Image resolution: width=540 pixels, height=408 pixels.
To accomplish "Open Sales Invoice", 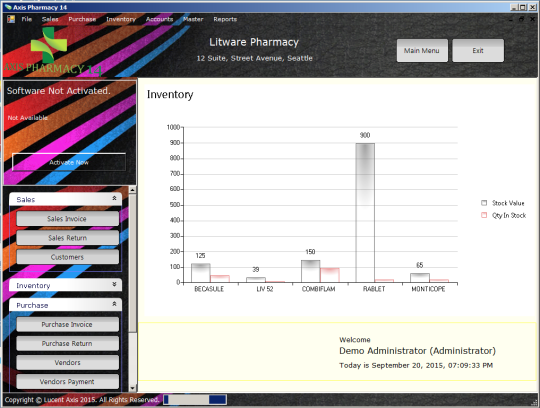I will [x=68, y=219].
